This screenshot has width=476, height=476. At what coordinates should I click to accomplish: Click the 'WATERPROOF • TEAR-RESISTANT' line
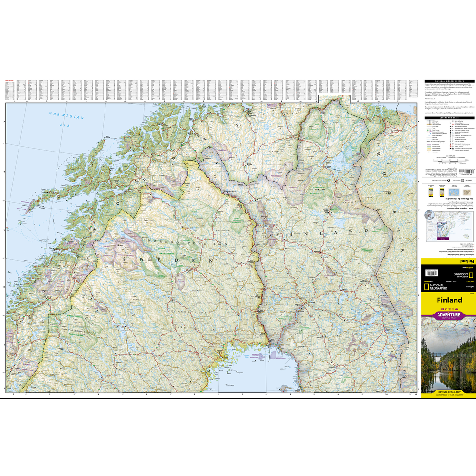449,395
